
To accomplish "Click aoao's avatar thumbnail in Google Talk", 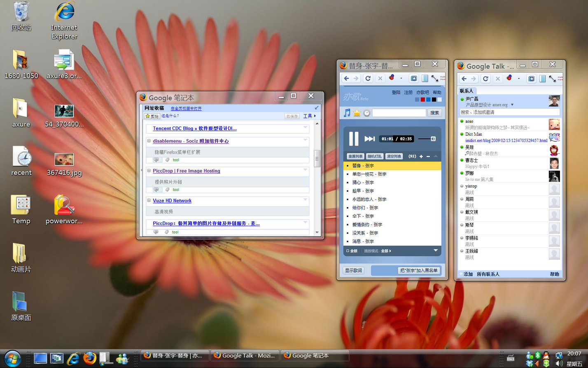I will (x=554, y=124).
